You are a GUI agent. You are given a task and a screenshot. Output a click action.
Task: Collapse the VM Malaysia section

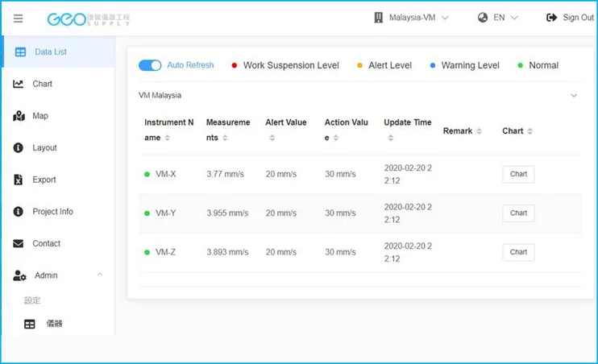pos(574,95)
